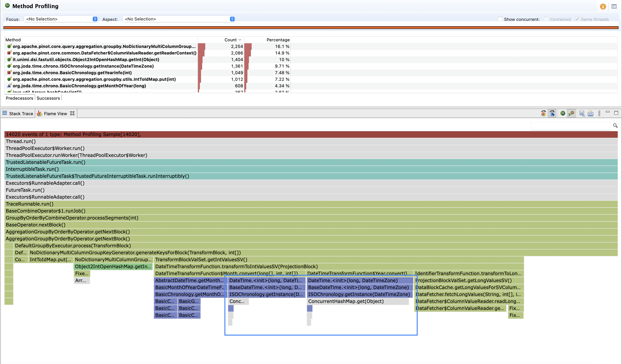The height and width of the screenshot is (364, 622).
Task: Enable the Show concurrent checkbox
Action: [500, 19]
